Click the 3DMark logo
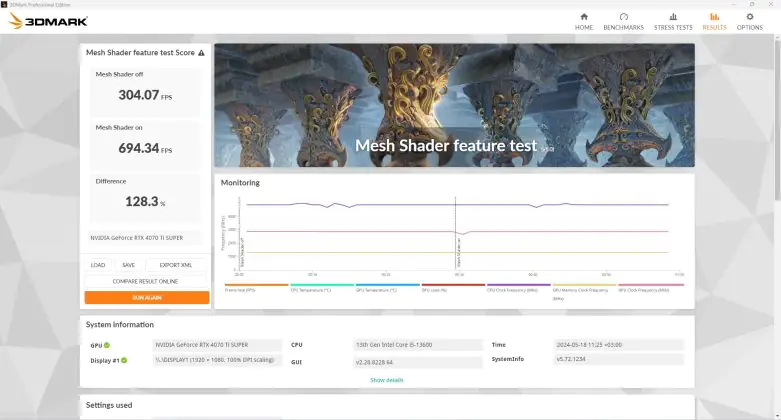 click(x=48, y=21)
